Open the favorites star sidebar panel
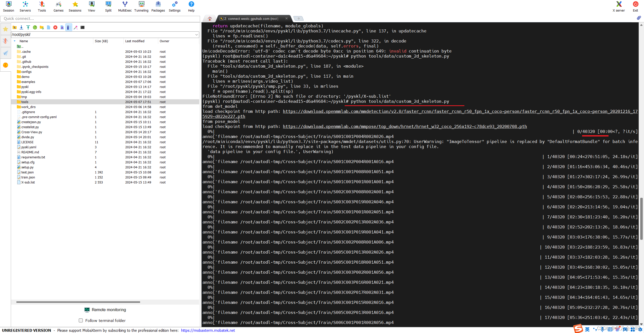The image size is (644, 333). [5, 29]
